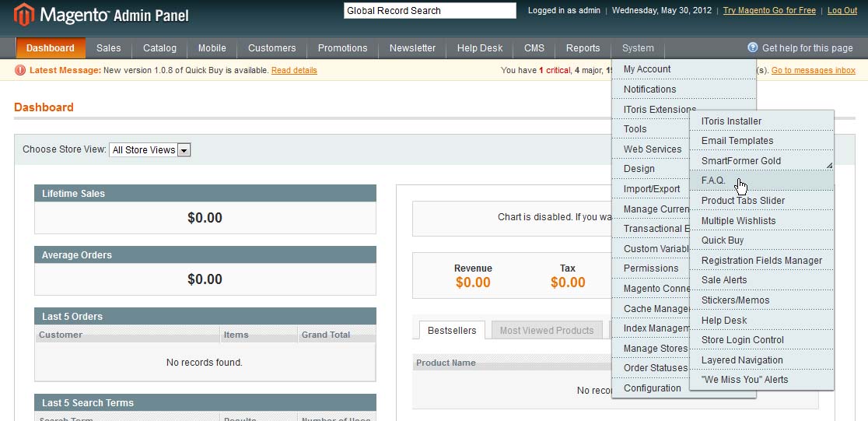This screenshot has height=421, width=868.
Task: Click the Read details link
Action: pyautogui.click(x=294, y=70)
